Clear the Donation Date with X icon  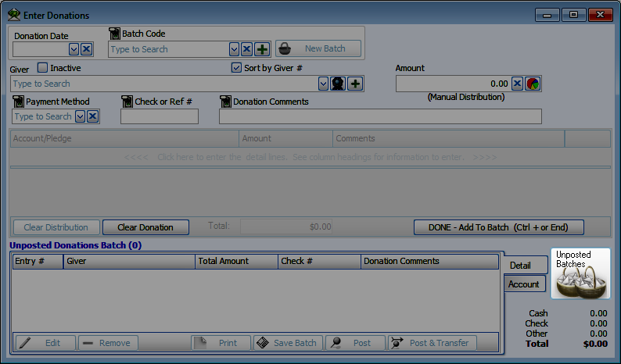87,49
